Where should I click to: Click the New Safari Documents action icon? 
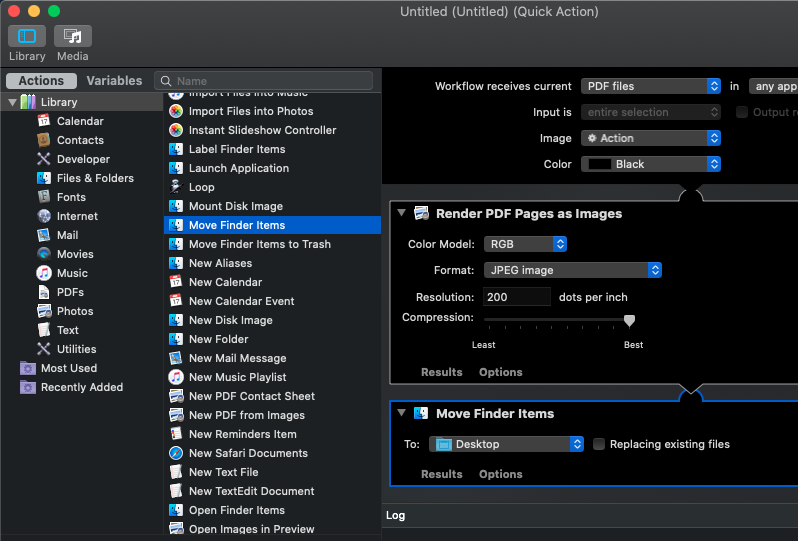tap(176, 453)
